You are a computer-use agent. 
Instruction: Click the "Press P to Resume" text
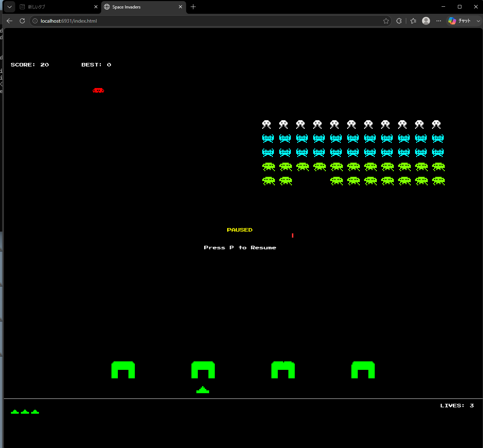[x=240, y=248]
